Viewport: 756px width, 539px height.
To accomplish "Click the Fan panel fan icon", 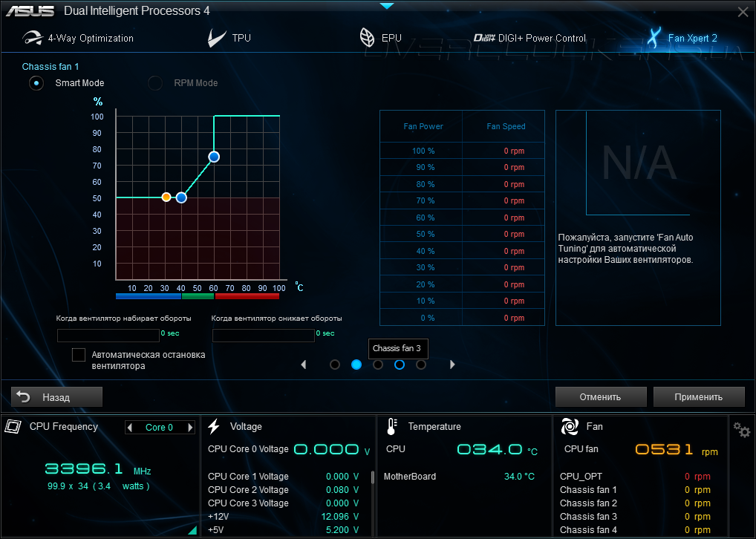I will pos(570,426).
